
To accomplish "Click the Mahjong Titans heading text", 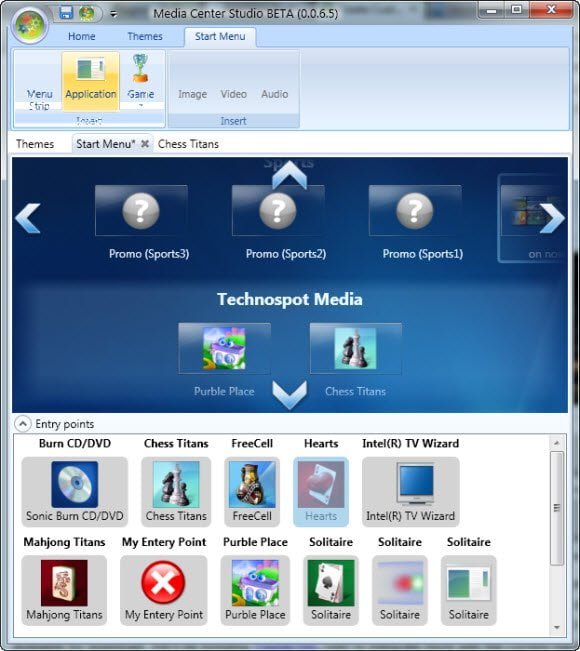I will (x=64, y=542).
